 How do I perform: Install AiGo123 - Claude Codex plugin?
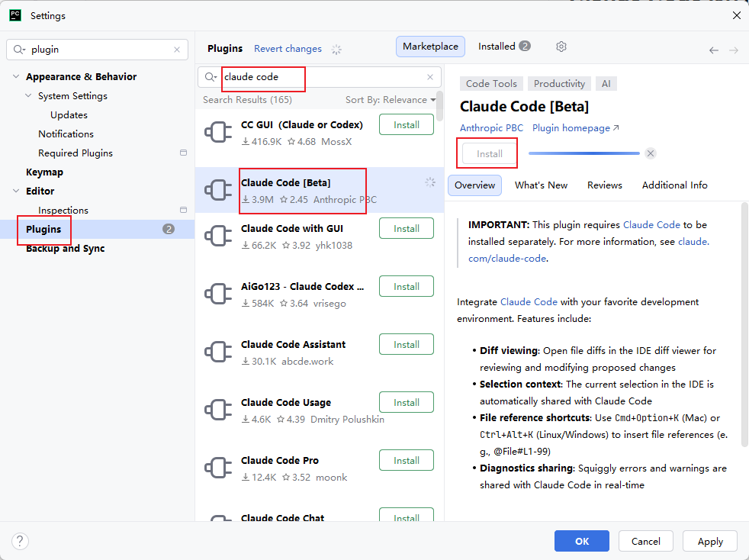(x=406, y=286)
